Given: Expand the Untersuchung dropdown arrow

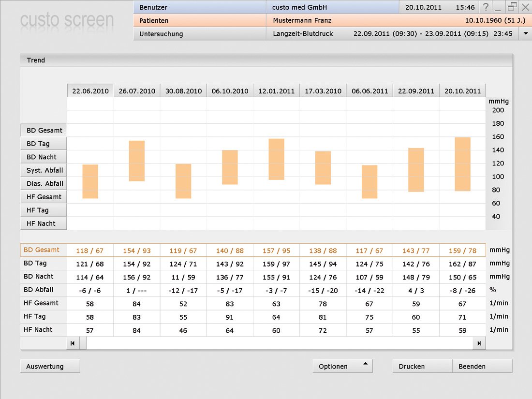Looking at the screenshot, I should tap(525, 34).
